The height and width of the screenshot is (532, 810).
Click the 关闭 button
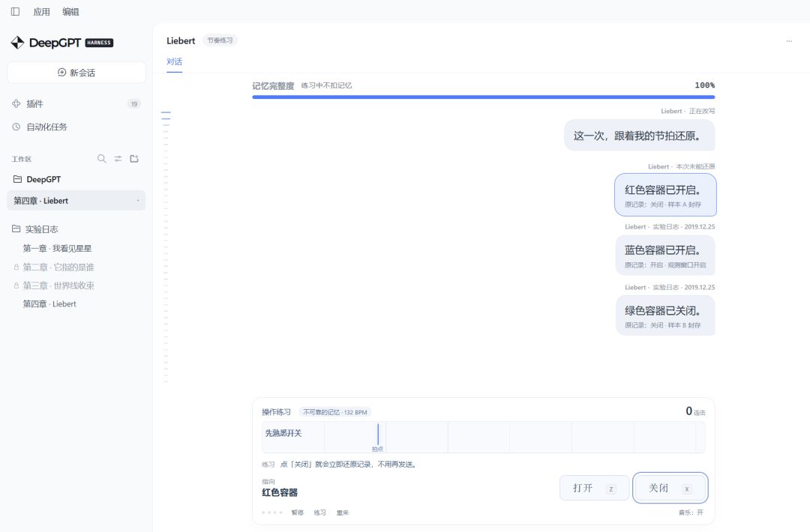point(670,488)
